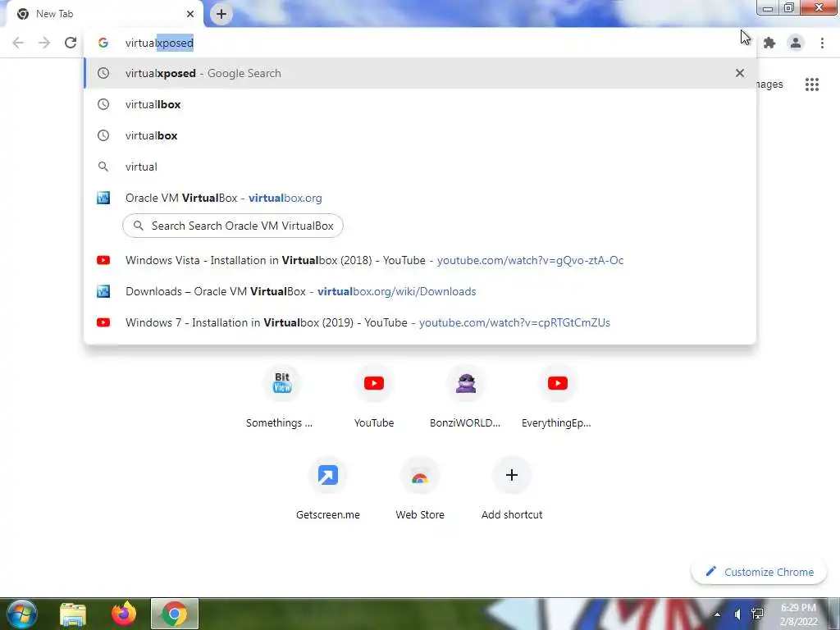Open the EverythingEp shortcut tile
The image size is (840, 630).
(557, 396)
